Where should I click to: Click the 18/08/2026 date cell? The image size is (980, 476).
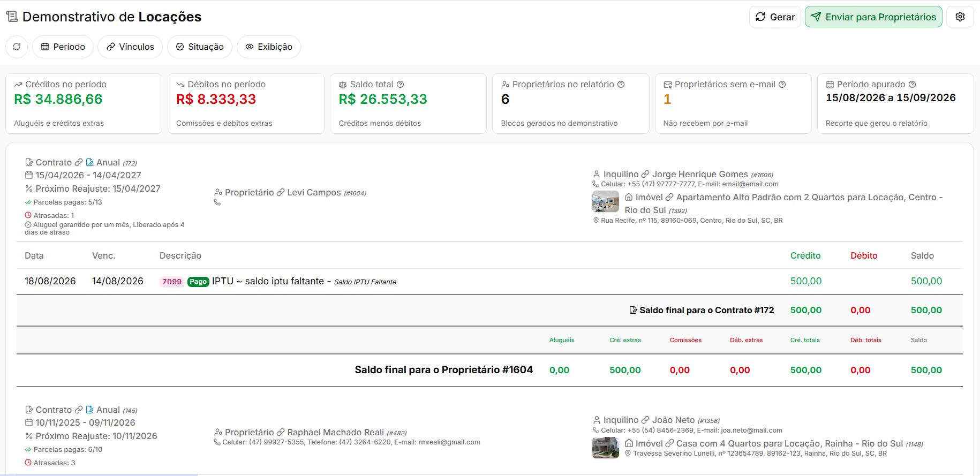coord(50,281)
